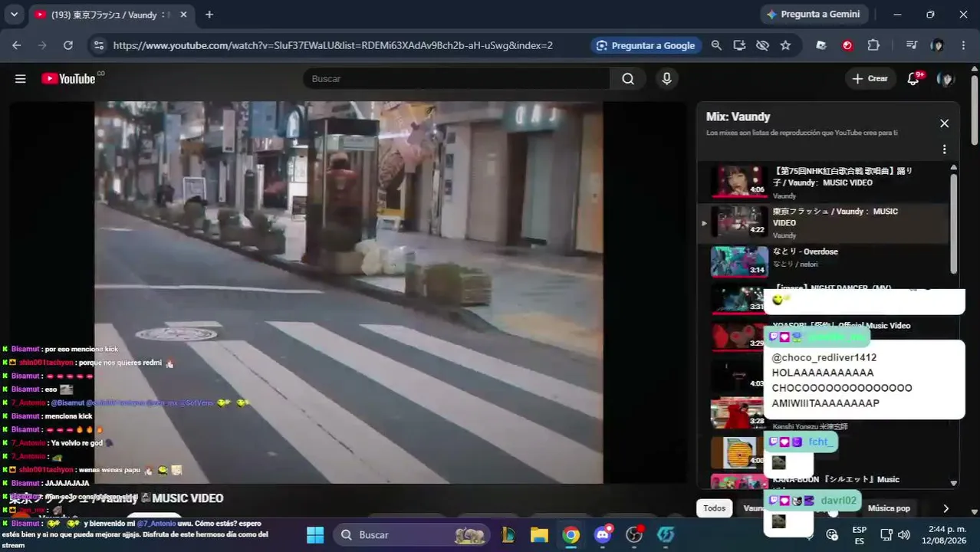Open network and volume quick settings
Viewport: 980px width, 552px height.
[895, 534]
